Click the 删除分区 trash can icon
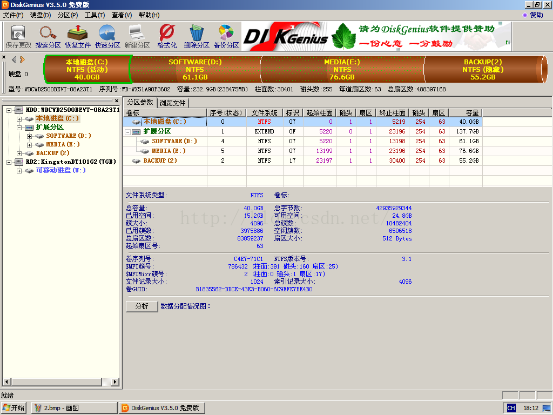The height and width of the screenshot is (415, 553). (x=196, y=36)
